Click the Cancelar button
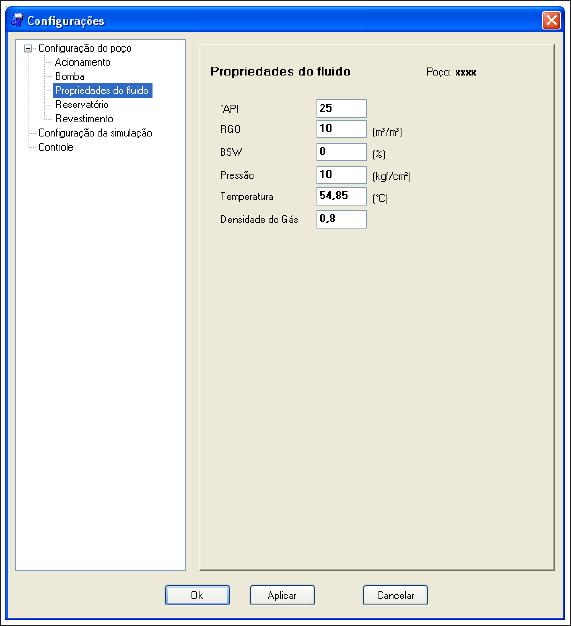This screenshot has height=626, width=571. point(395,595)
